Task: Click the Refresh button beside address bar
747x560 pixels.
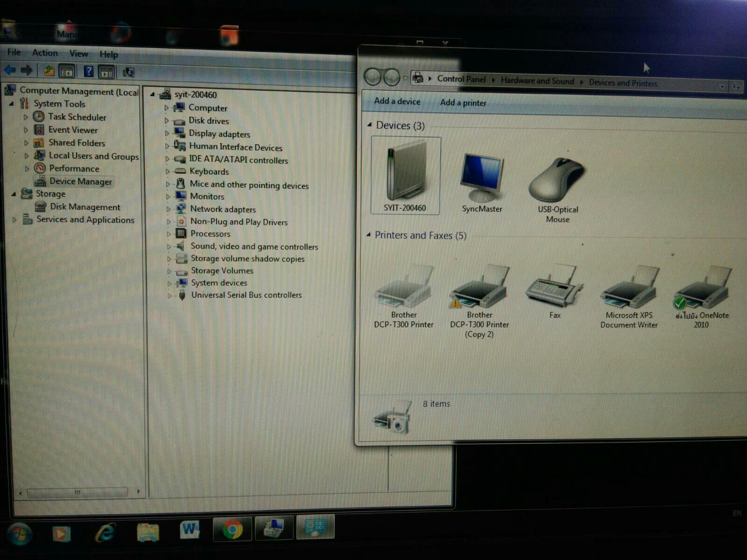Action: point(736,86)
